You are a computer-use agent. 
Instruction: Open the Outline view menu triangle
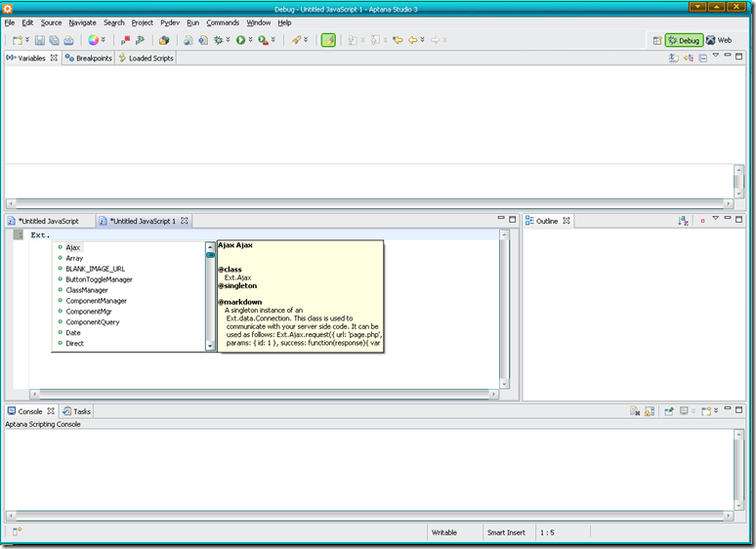(715, 220)
